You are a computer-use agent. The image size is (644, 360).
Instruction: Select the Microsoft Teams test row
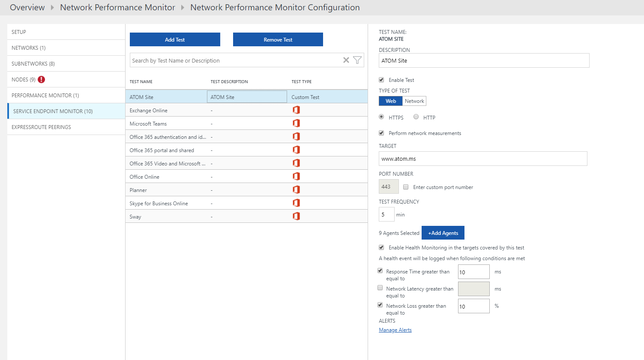click(x=246, y=123)
